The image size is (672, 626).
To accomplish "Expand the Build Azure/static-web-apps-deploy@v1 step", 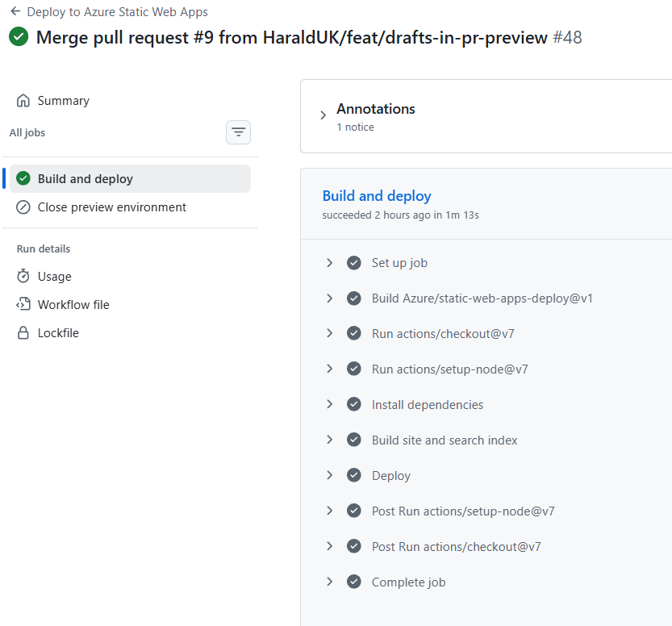I will [329, 298].
